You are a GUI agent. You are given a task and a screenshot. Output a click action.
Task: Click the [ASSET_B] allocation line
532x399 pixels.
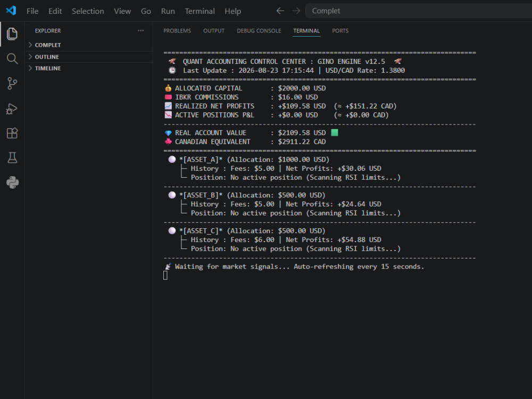[x=247, y=195]
